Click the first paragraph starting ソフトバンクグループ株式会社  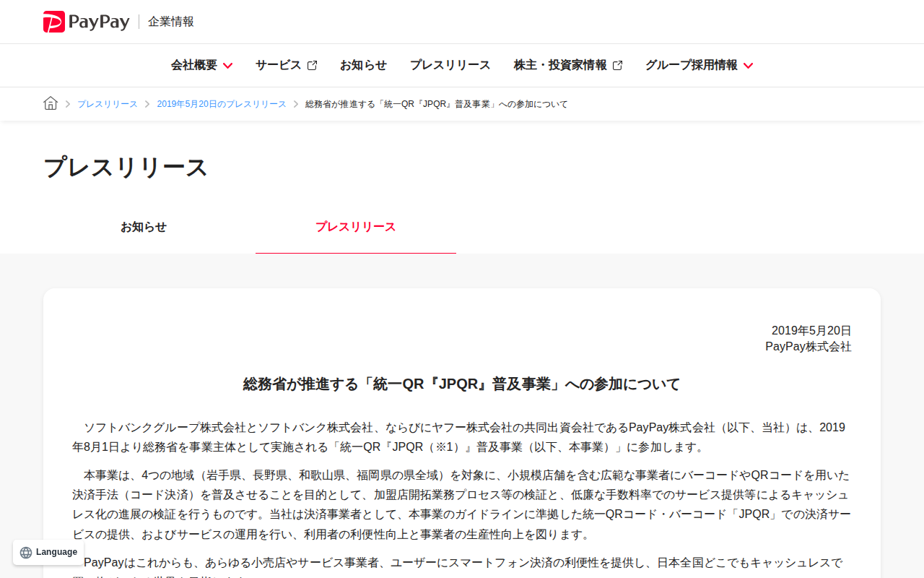coord(462,437)
